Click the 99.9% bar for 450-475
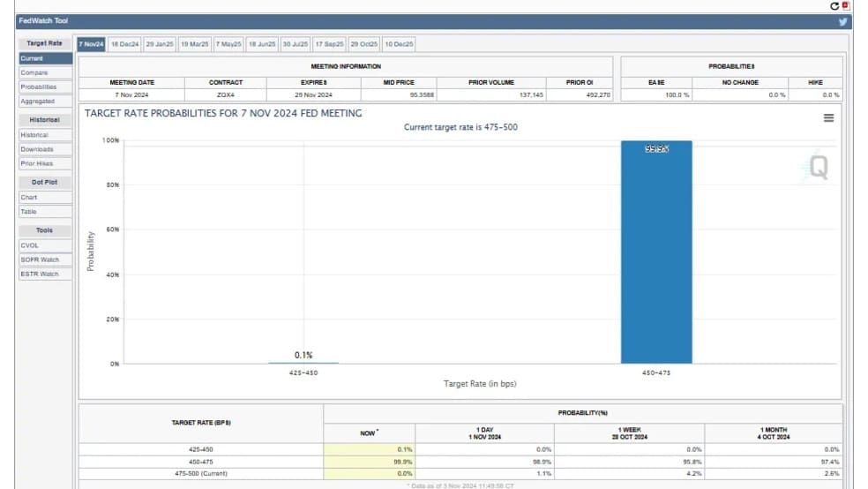Screen dimensions: 868x489 tap(656, 252)
